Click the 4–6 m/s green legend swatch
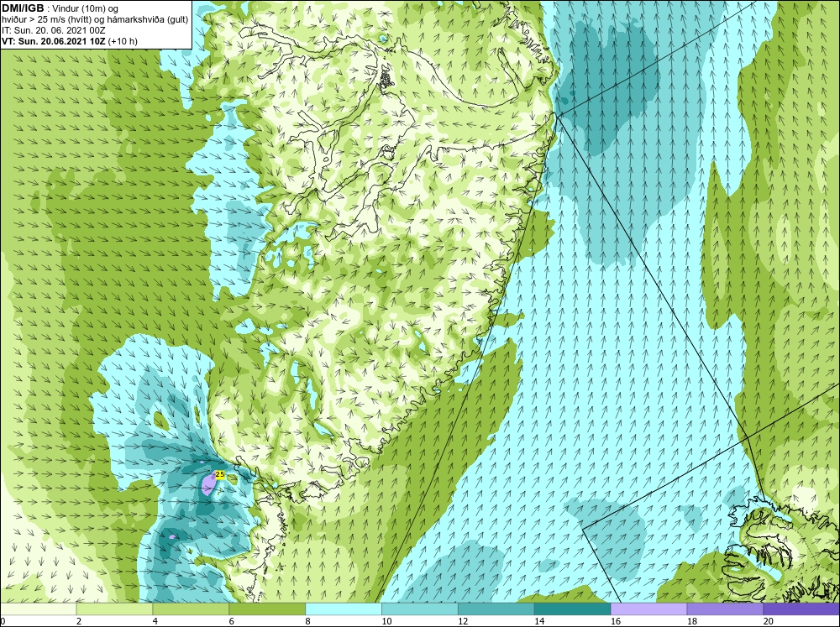 (191, 609)
